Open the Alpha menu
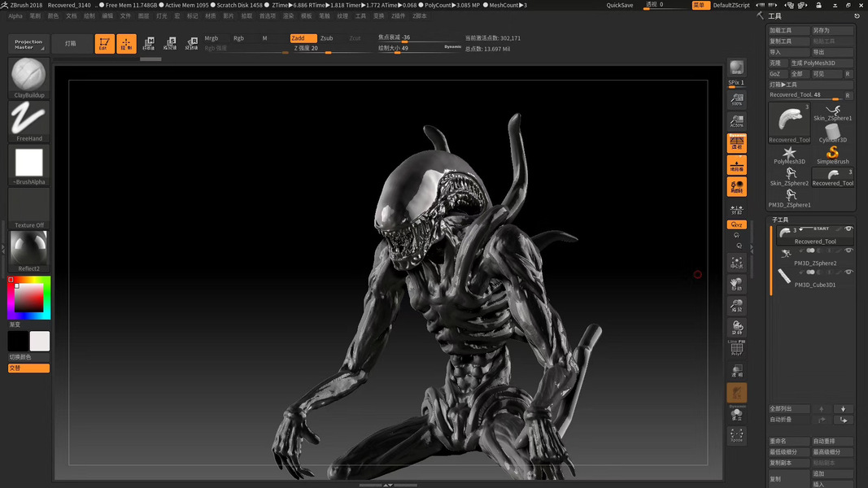Image resolution: width=868 pixels, height=488 pixels. coord(15,16)
